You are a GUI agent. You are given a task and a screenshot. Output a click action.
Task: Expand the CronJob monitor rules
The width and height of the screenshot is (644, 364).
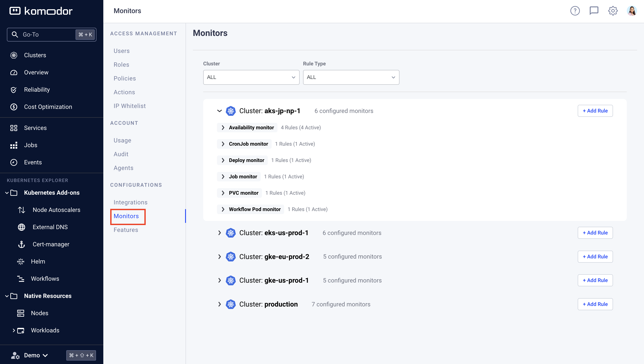click(223, 144)
